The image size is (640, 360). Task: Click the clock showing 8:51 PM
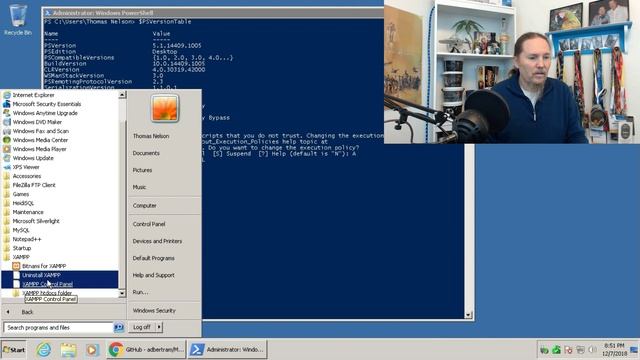(614, 350)
